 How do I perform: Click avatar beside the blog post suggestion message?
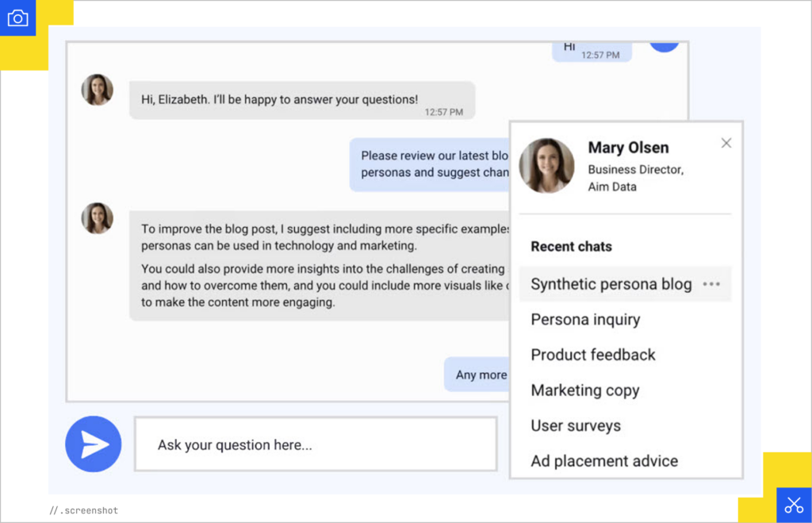(x=98, y=218)
